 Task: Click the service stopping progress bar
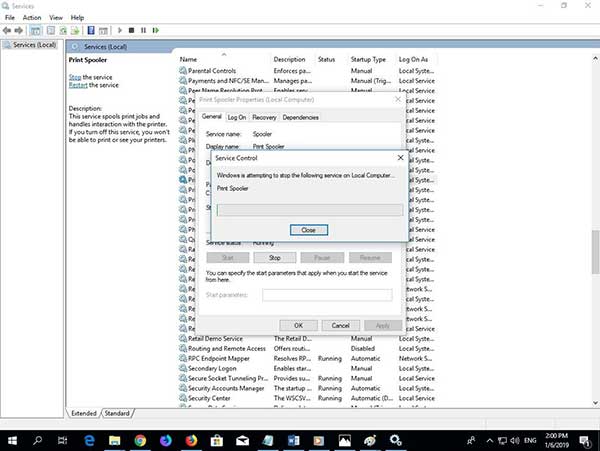[x=310, y=210]
